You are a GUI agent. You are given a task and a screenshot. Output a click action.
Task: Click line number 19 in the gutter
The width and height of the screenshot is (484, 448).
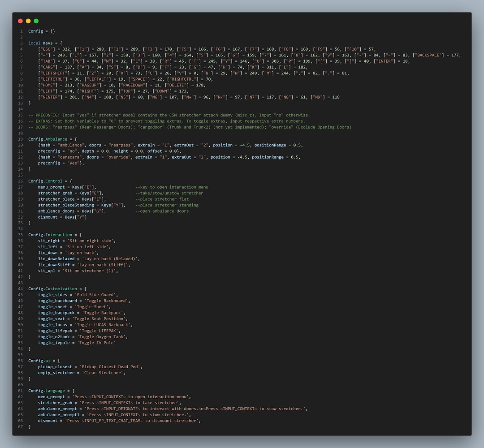click(20, 139)
